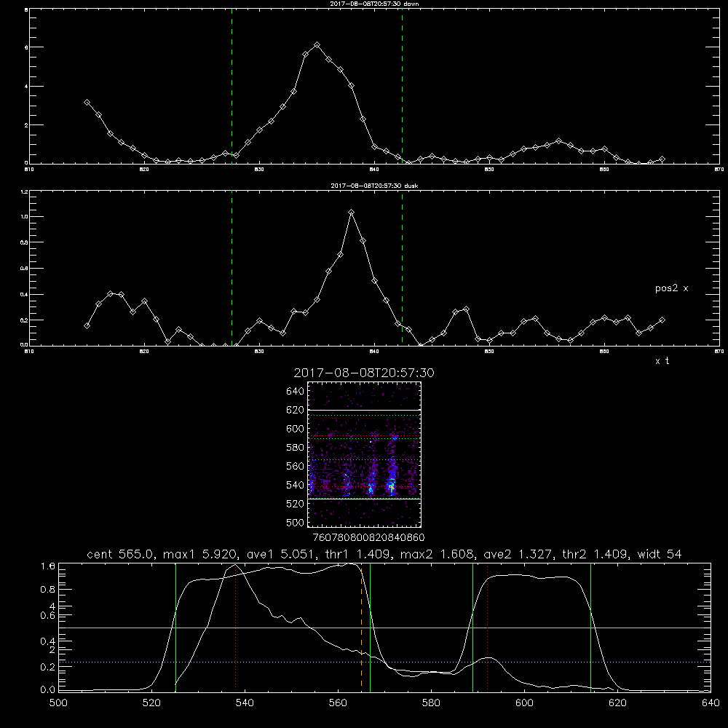Click the 'max1 5.920' value
The width and height of the screenshot is (728, 728).
point(202,554)
